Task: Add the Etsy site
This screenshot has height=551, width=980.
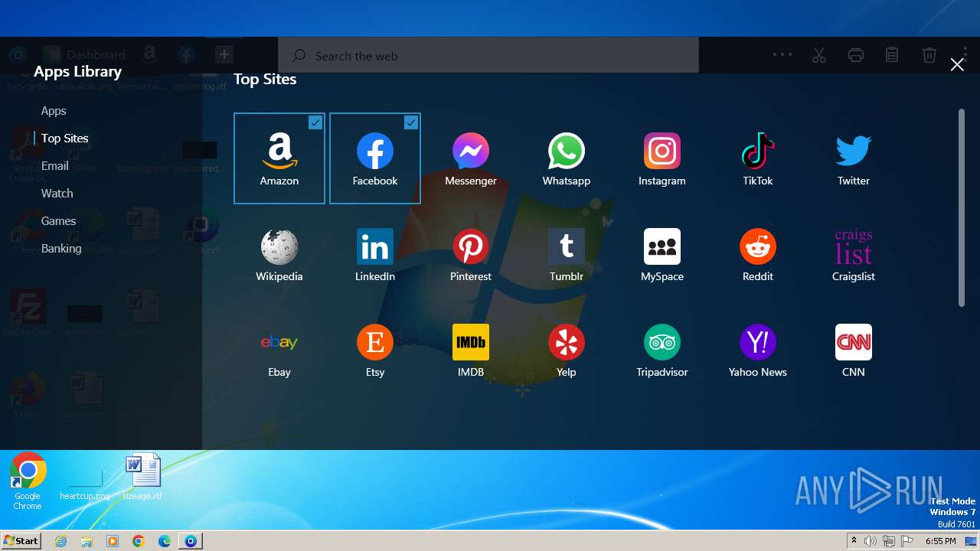Action: tap(375, 350)
